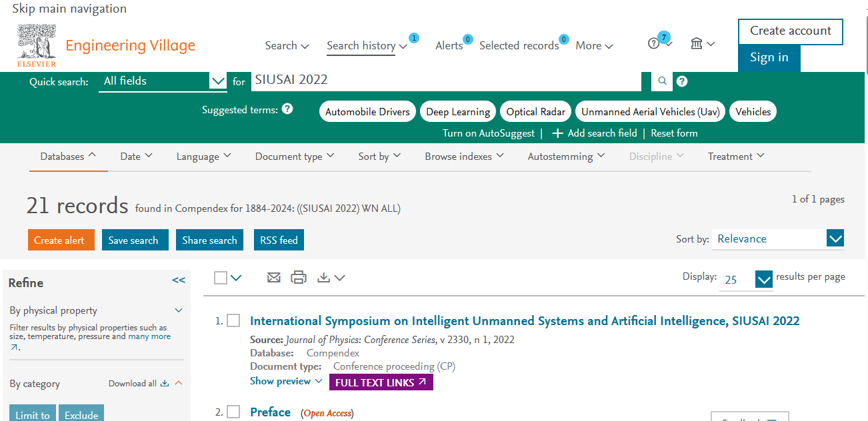Open the institution building icon menu
Screen dimensions: 868x421
703,44
